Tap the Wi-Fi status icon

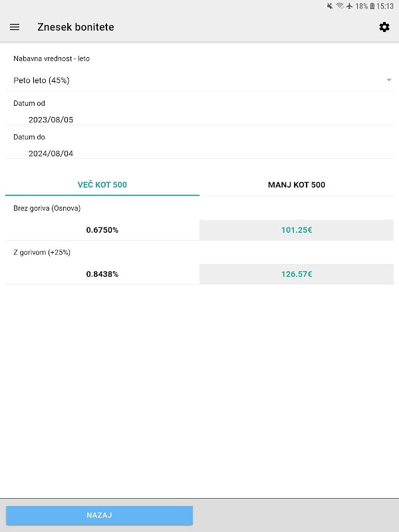pos(340,6)
